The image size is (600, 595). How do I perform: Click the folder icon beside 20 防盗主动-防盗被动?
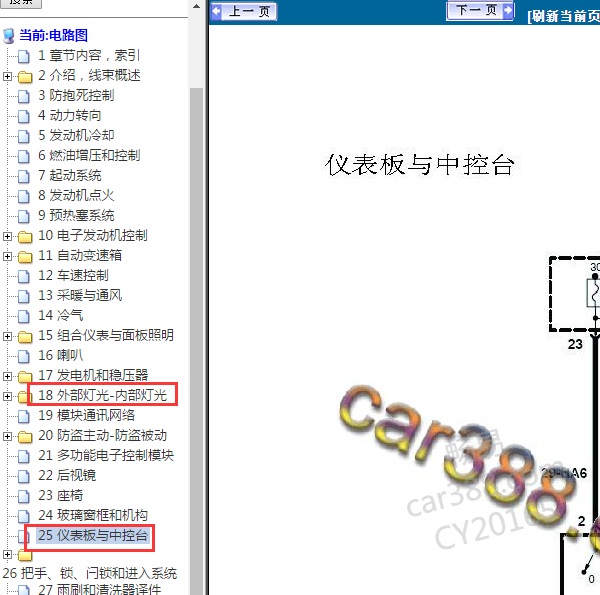[x=25, y=437]
